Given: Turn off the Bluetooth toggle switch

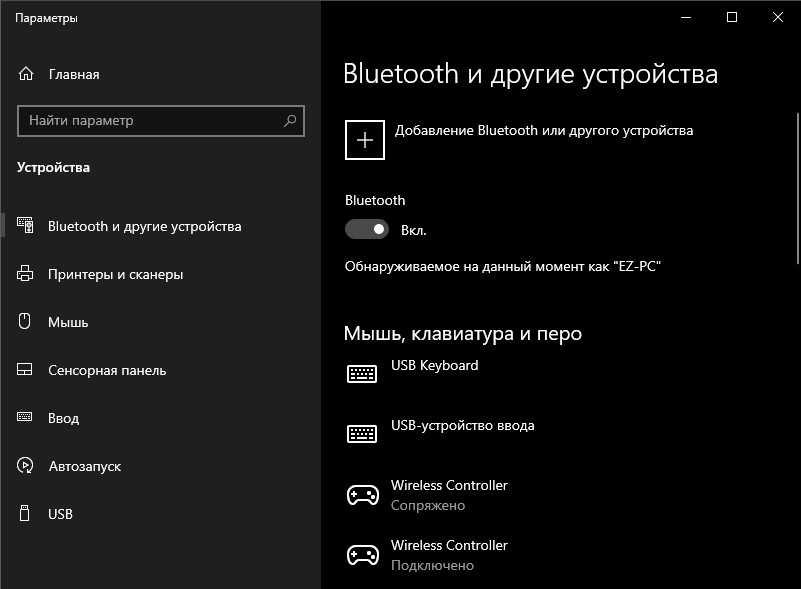Looking at the screenshot, I should pos(367,229).
